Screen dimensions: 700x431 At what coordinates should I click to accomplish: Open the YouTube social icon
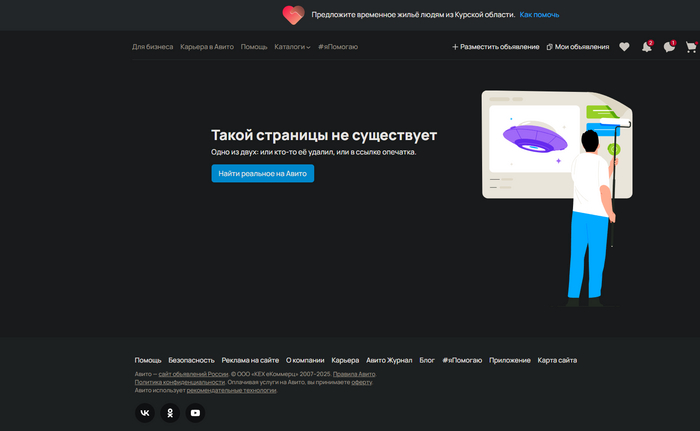(196, 413)
